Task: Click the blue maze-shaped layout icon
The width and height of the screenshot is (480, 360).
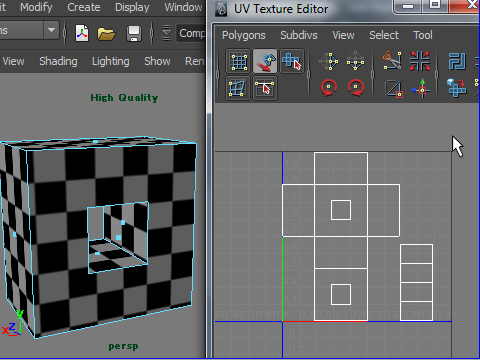Action: tap(457, 61)
